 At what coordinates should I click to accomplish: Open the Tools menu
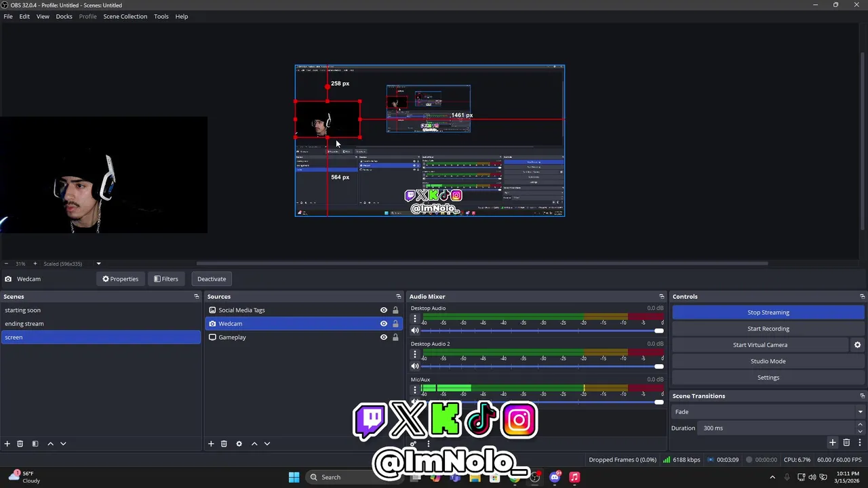(x=161, y=16)
